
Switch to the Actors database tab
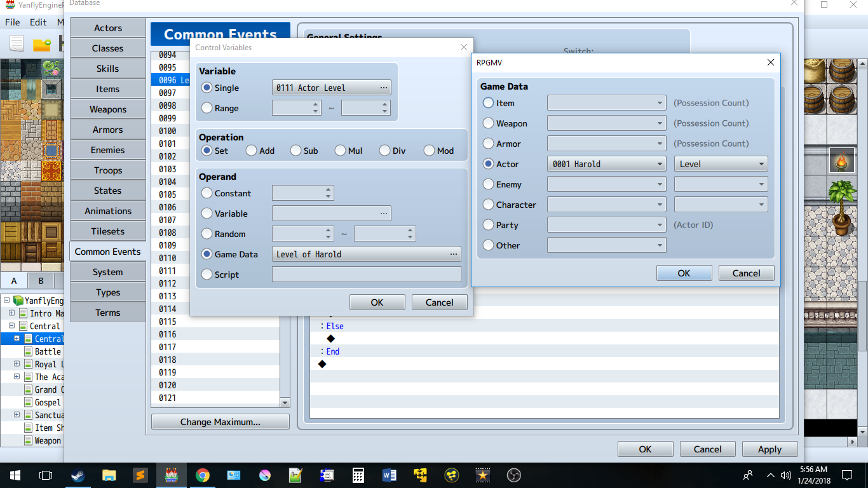[x=108, y=28]
